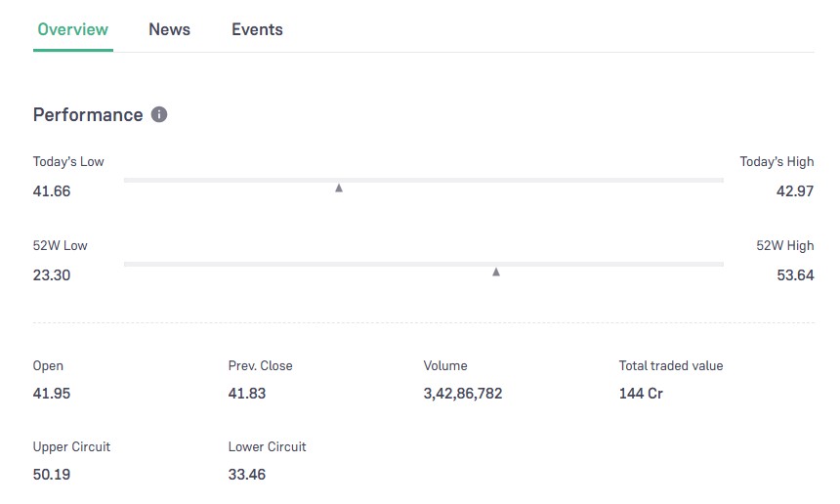840x504 pixels.
Task: Click Today's Low value 41.66
Action: click(52, 191)
